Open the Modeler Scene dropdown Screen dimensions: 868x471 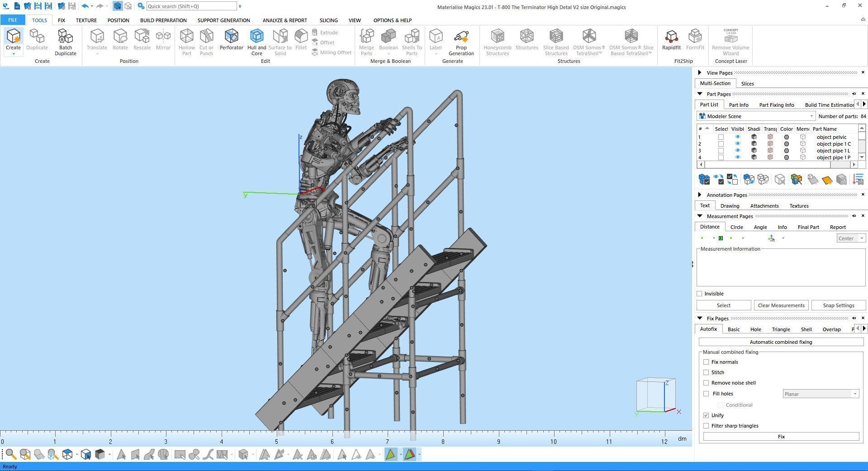(756, 116)
